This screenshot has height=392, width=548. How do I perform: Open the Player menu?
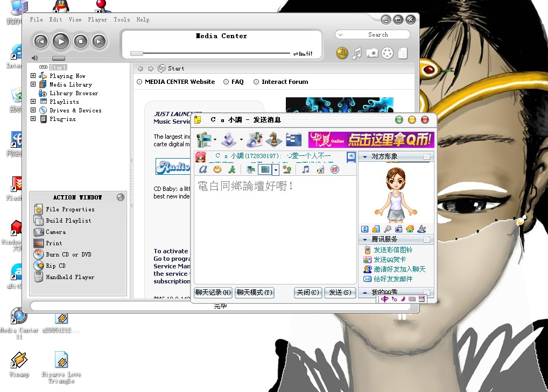pyautogui.click(x=97, y=19)
